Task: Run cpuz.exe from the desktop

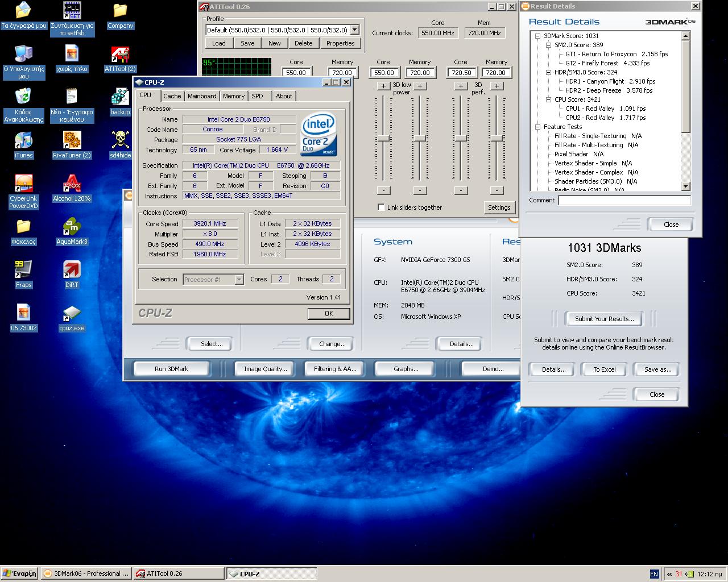Action: 72,318
